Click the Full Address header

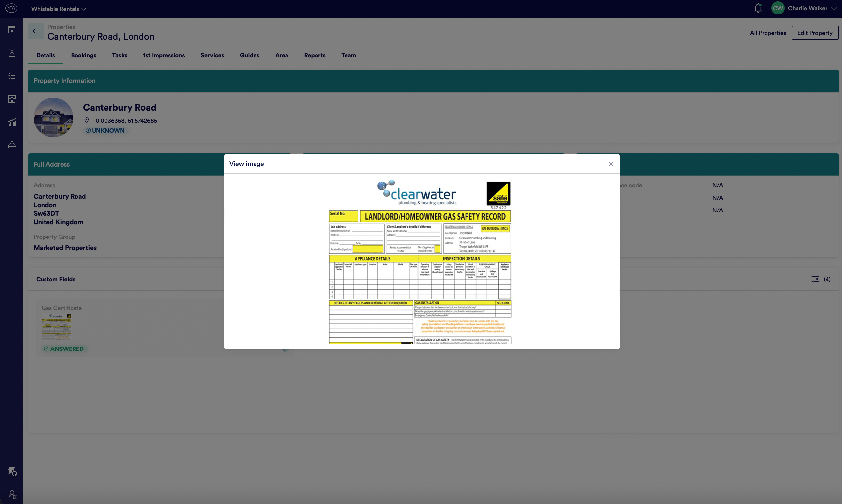point(52,164)
